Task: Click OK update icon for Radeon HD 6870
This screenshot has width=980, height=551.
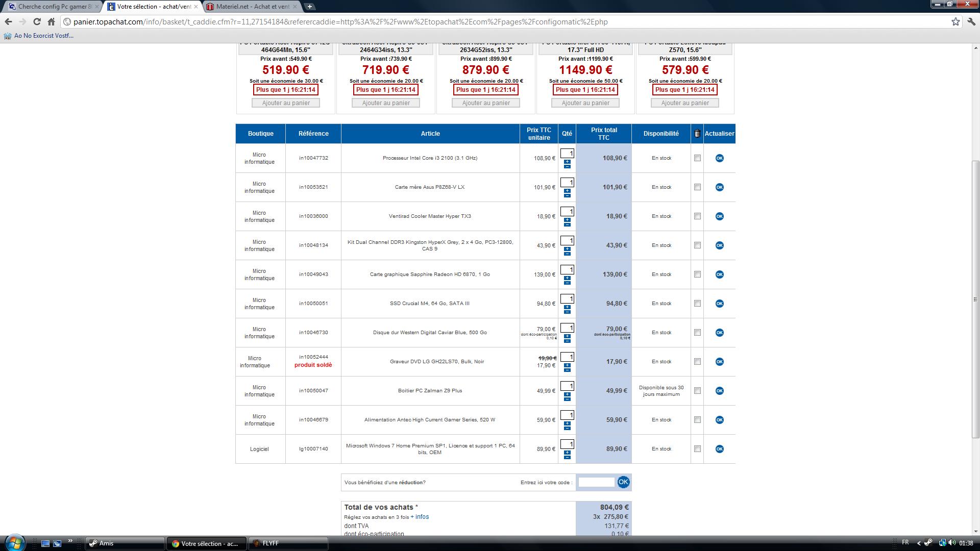Action: pos(719,274)
